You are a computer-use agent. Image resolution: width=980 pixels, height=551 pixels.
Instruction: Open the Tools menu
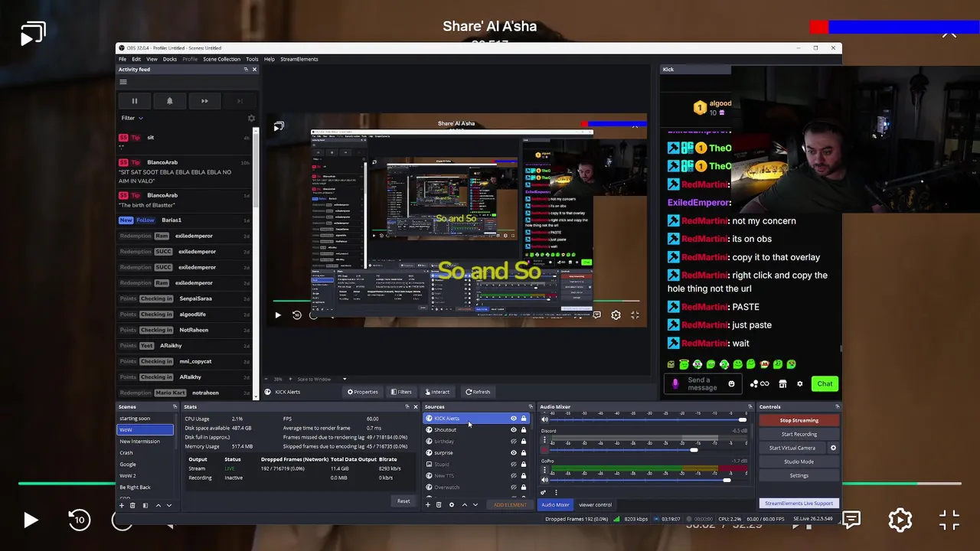pos(252,59)
